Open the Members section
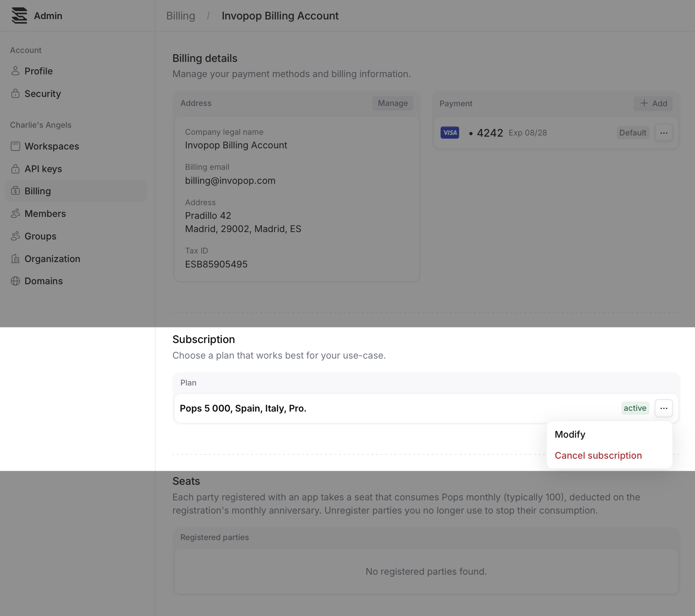This screenshot has width=695, height=616. coord(76,213)
